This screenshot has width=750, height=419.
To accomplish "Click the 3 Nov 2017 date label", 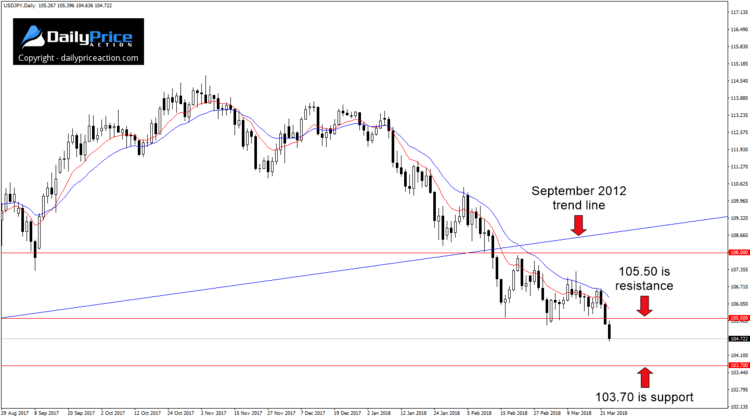I will pyautogui.click(x=213, y=413).
